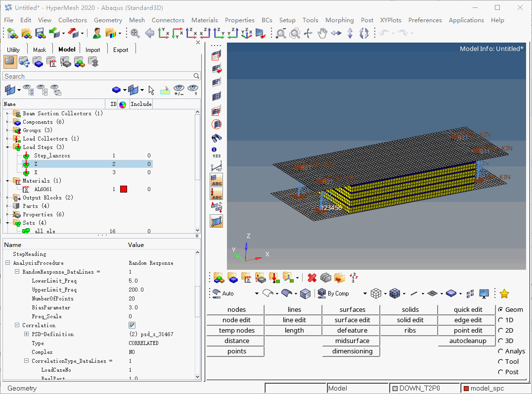Open the Model browser view icon
The height and width of the screenshot is (394, 532).
10,62
